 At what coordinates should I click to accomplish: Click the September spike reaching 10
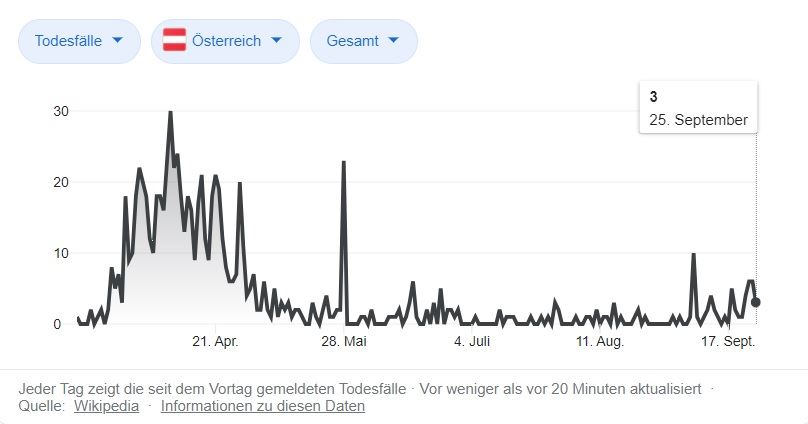(x=693, y=254)
